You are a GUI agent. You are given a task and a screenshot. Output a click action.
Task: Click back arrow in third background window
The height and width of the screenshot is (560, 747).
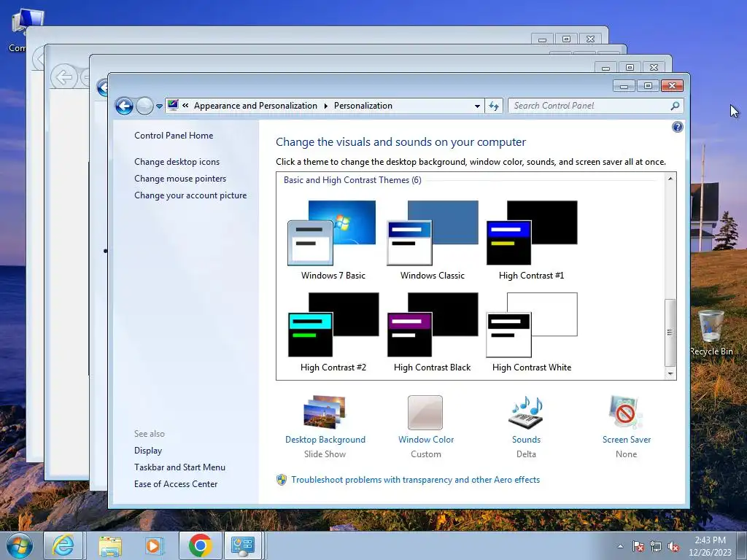pyautogui.click(x=103, y=87)
